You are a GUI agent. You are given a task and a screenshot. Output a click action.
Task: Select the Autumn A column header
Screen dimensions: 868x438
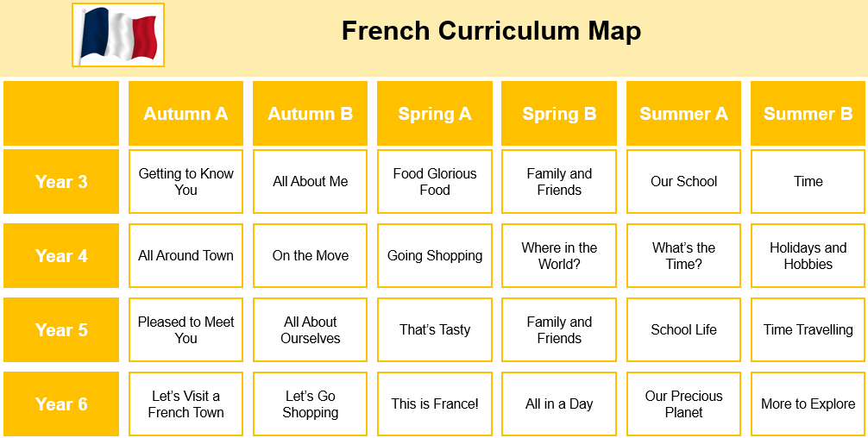(186, 113)
